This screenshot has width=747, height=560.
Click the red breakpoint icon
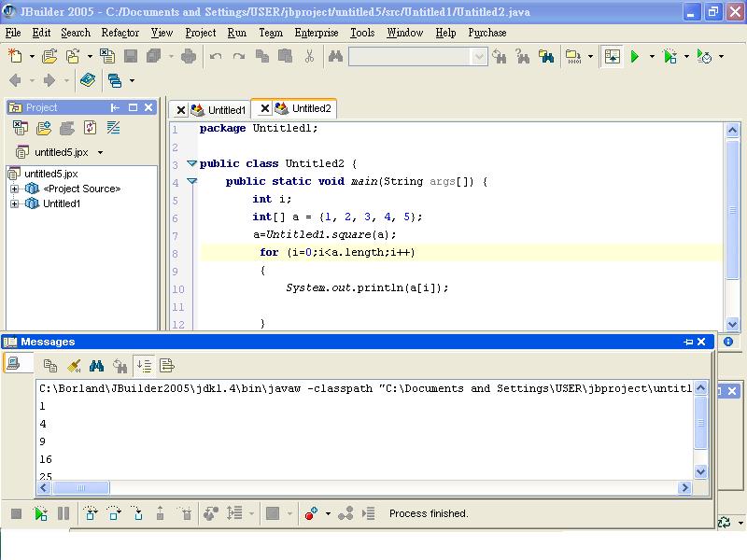(311, 513)
